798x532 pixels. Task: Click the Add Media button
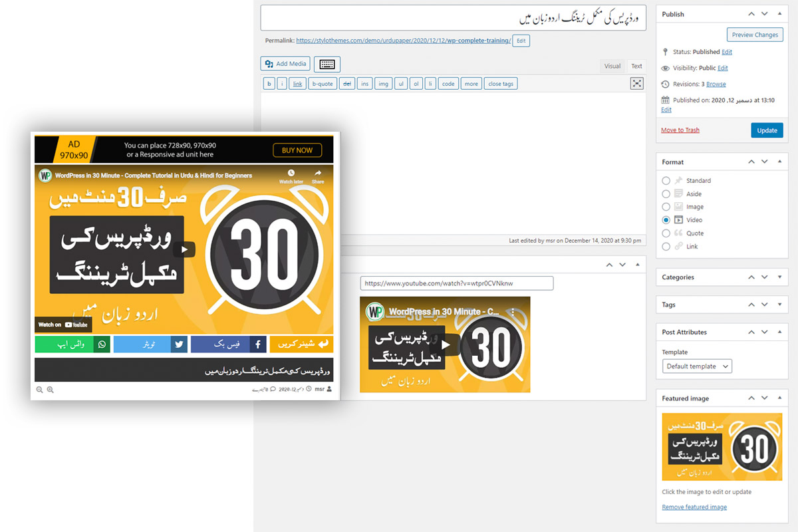(x=285, y=64)
